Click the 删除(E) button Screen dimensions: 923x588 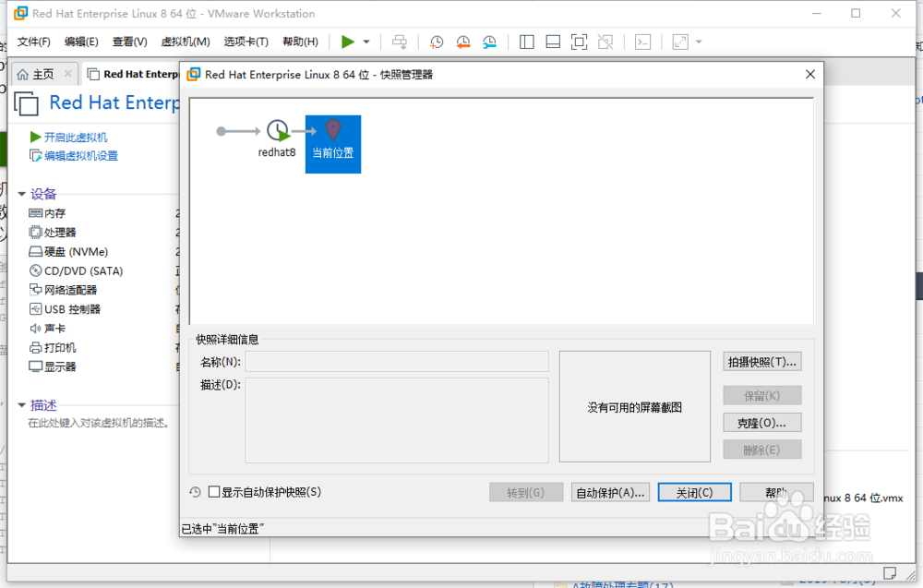[761, 450]
